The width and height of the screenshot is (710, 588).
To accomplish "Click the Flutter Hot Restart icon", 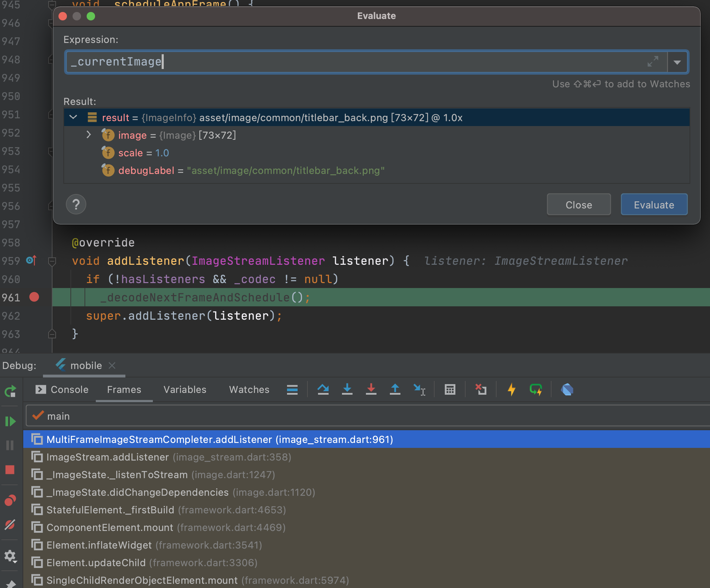I will [x=536, y=389].
